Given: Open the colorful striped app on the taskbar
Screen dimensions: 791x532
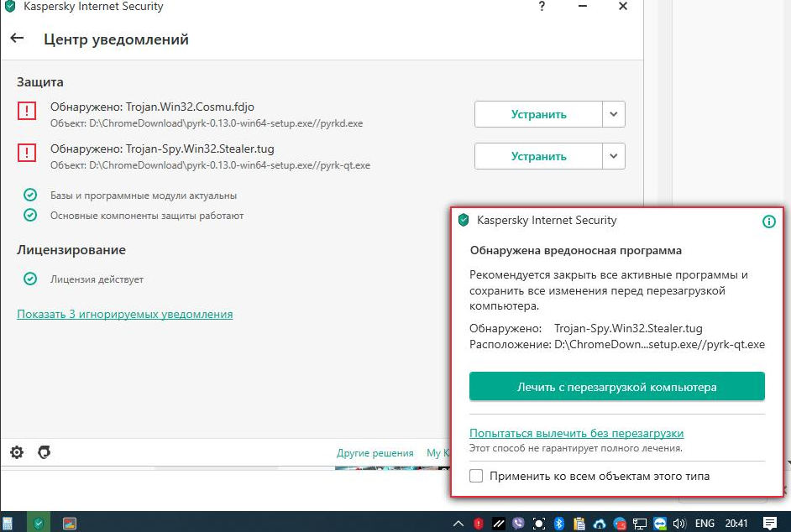Looking at the screenshot, I should click(x=70, y=524).
